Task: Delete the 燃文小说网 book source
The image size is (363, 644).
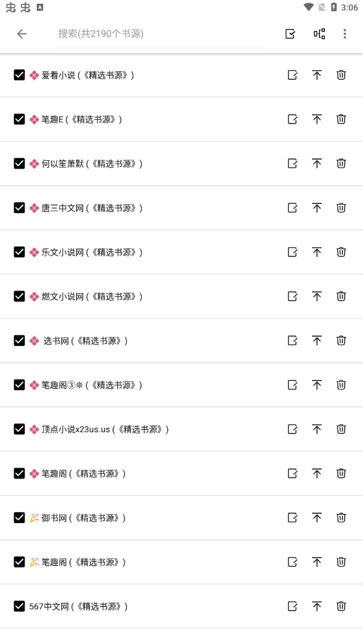Action: click(341, 296)
